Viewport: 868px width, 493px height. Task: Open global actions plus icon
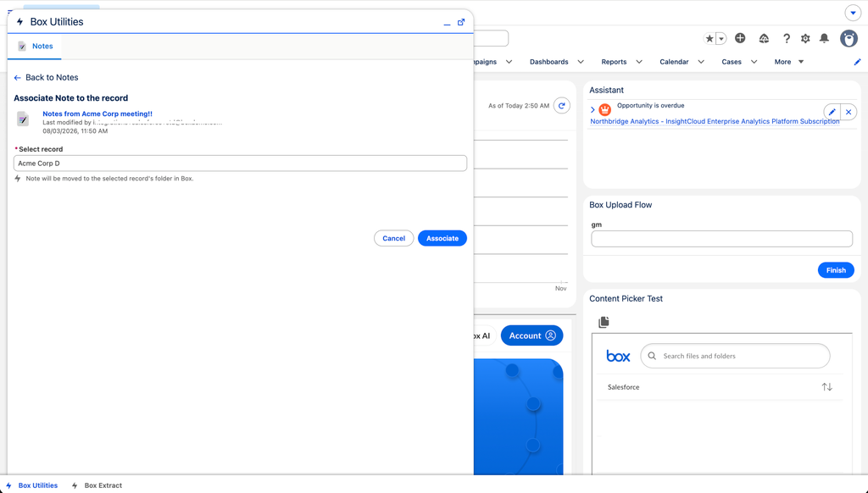(740, 38)
